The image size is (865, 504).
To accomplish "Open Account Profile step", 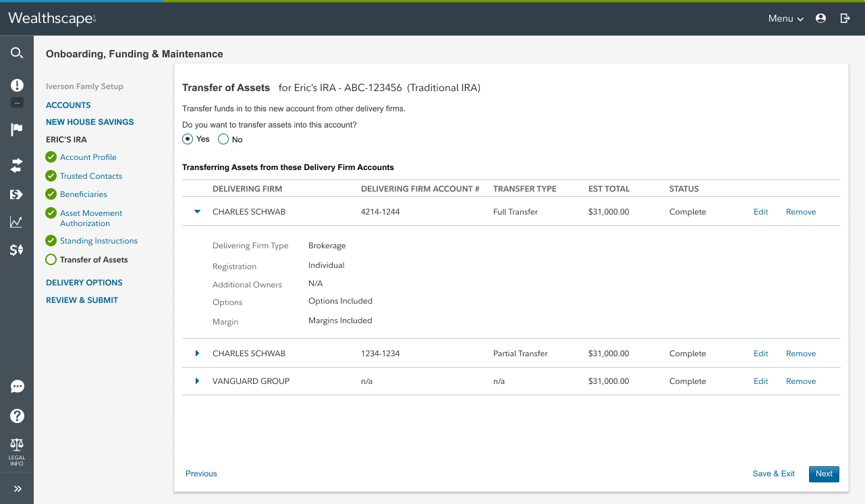I will (88, 157).
